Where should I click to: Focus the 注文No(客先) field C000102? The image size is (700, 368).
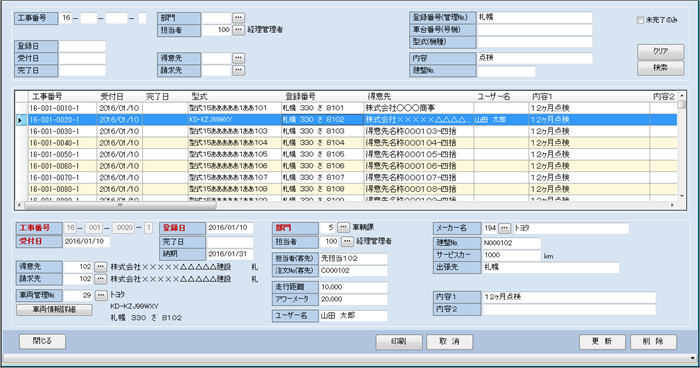(x=353, y=270)
